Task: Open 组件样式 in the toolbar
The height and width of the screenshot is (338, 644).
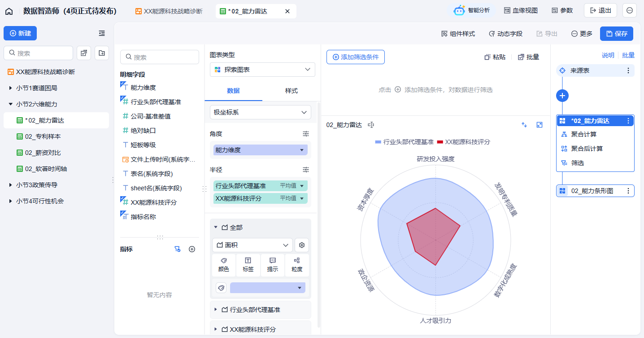Action: [458, 34]
